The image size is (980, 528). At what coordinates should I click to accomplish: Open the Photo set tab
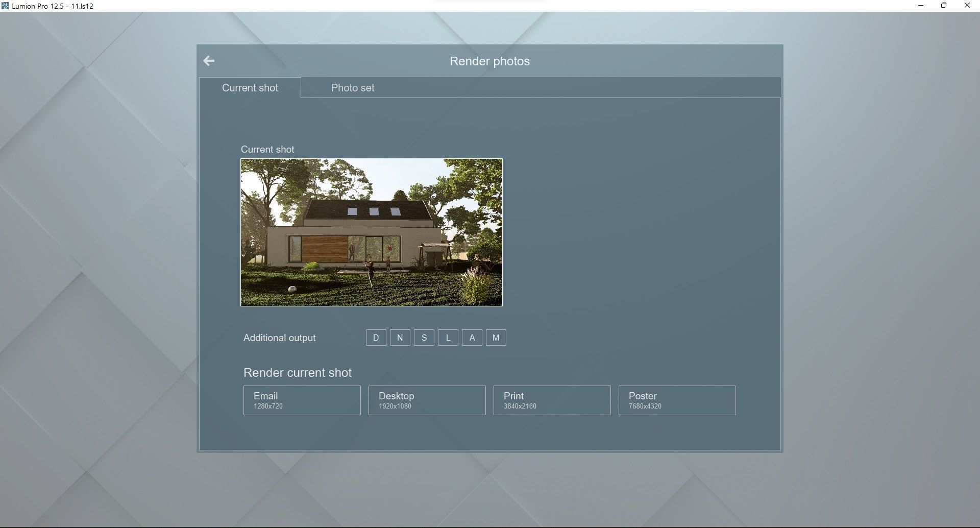pyautogui.click(x=353, y=88)
